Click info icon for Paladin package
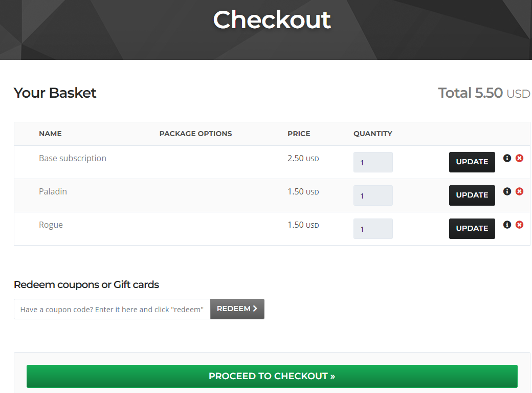Viewport: 532px width, 393px height. 507,191
